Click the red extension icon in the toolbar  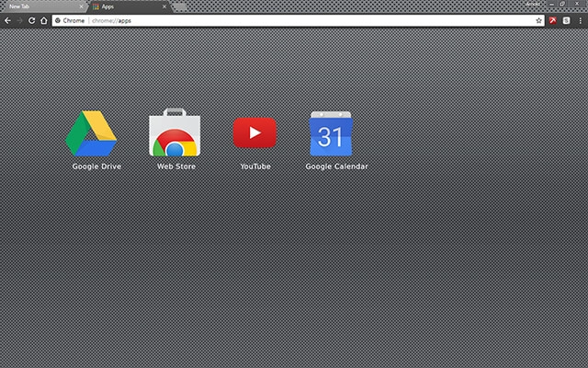(553, 20)
